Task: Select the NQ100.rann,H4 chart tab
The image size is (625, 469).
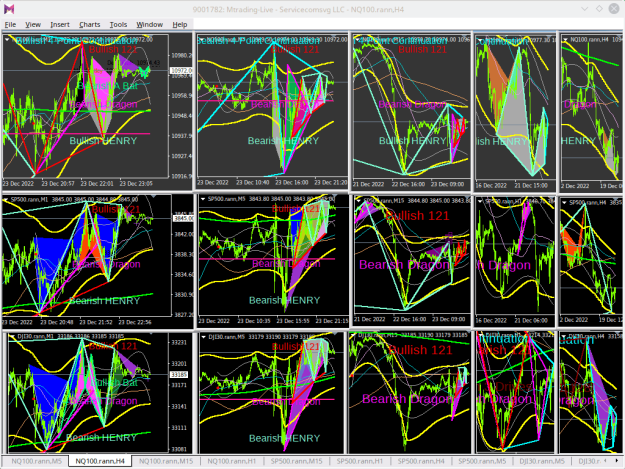Action: [x=100, y=461]
